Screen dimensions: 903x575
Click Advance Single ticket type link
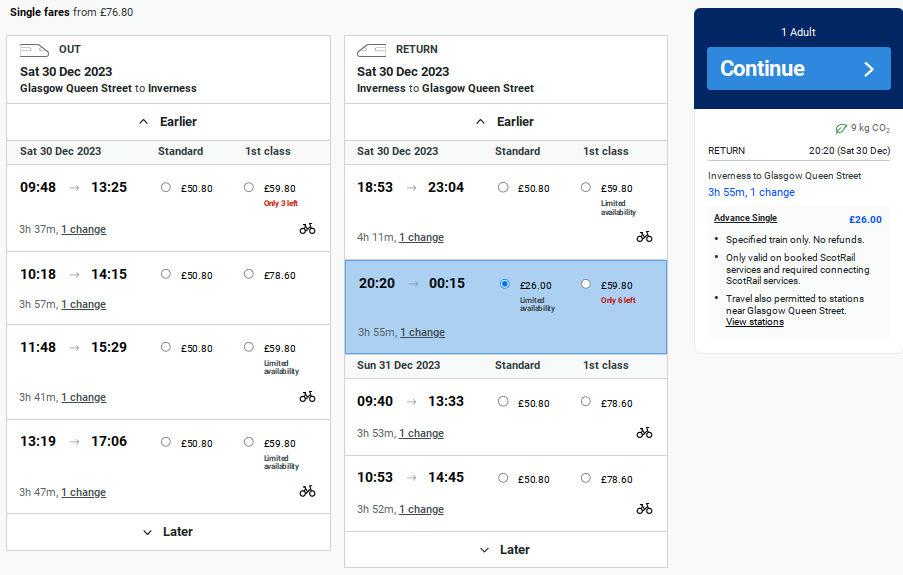[745, 218]
